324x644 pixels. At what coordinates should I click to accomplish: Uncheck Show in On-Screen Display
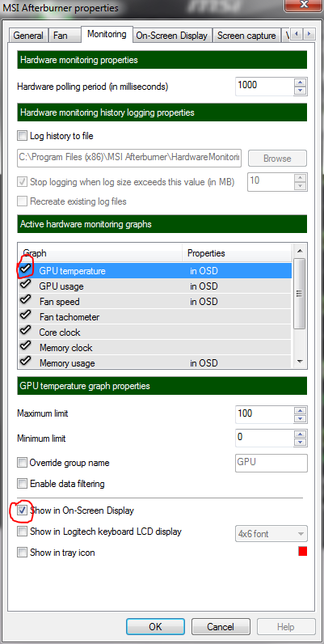point(22,511)
